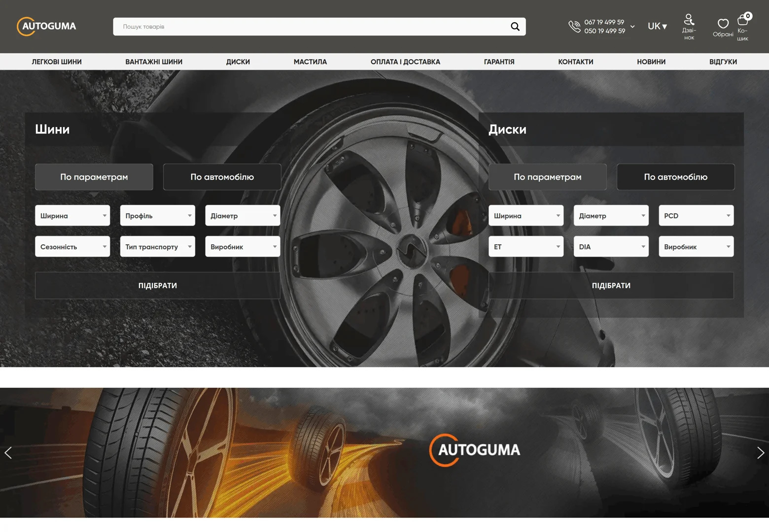Open the Сезонність dropdown
The image size is (769, 532).
click(x=72, y=247)
